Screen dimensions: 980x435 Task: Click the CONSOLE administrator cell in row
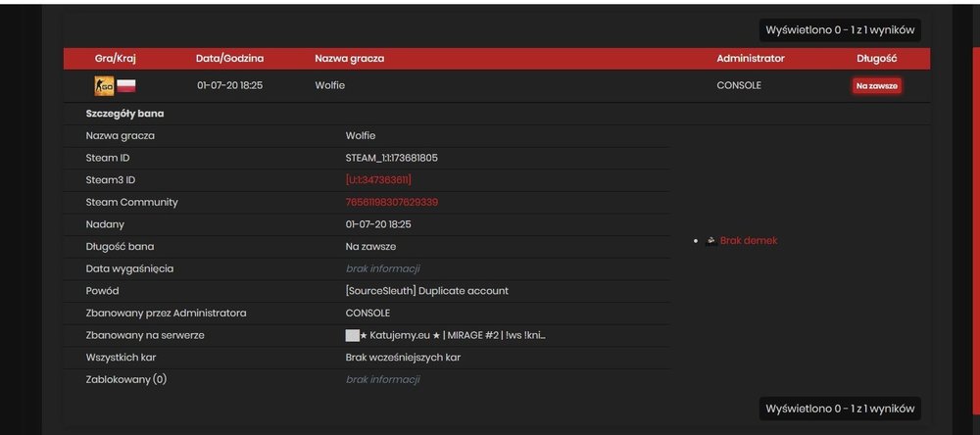(739, 85)
